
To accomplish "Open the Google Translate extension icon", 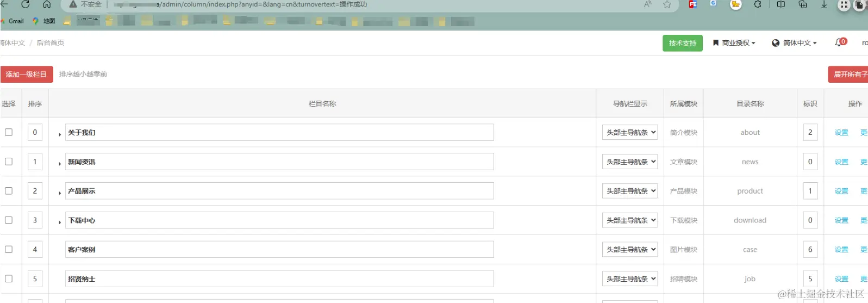I will (713, 4).
